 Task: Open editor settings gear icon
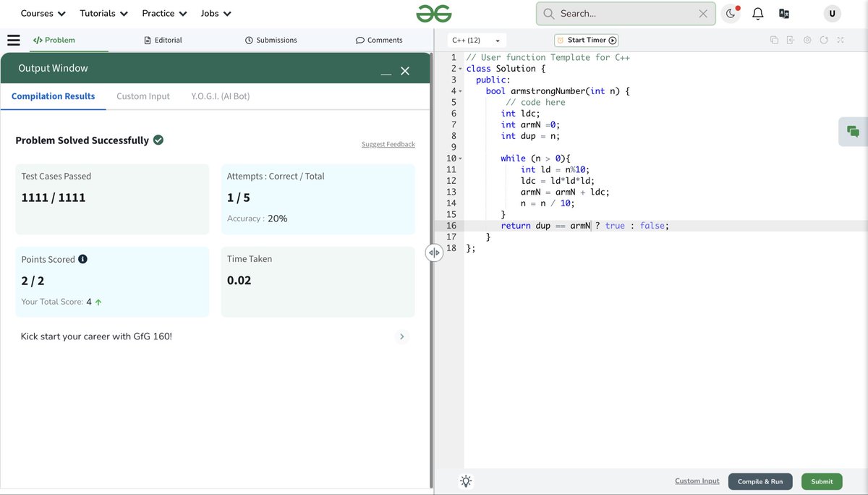click(807, 40)
